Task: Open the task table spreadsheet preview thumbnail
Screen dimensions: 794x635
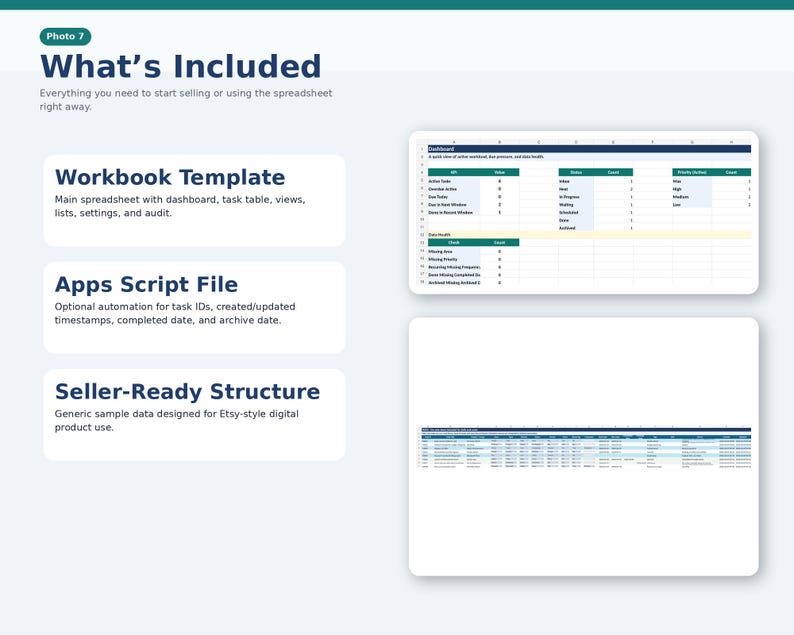Action: [x=583, y=447]
